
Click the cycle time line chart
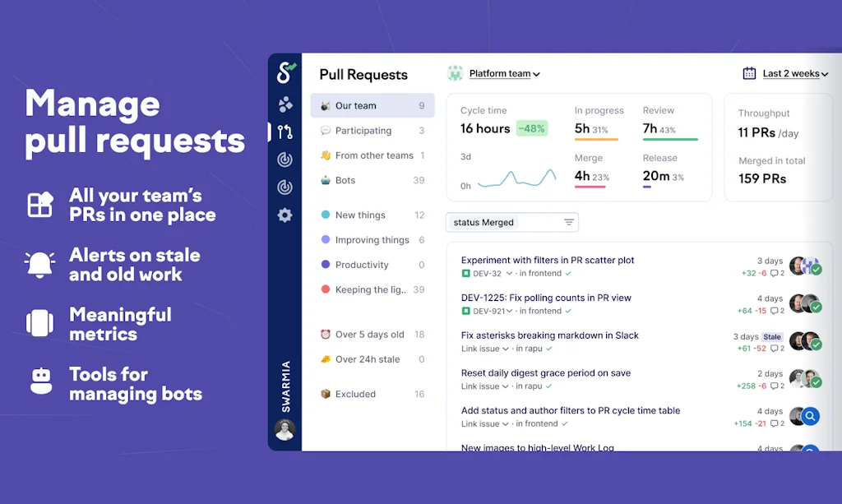click(516, 178)
